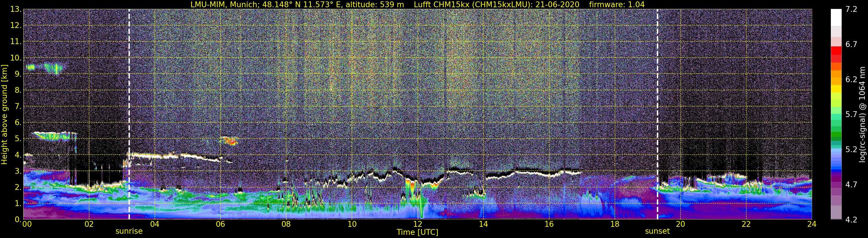Click the 'sunset' label below the time axis
Screen dimensions: 868x238
click(x=657, y=231)
